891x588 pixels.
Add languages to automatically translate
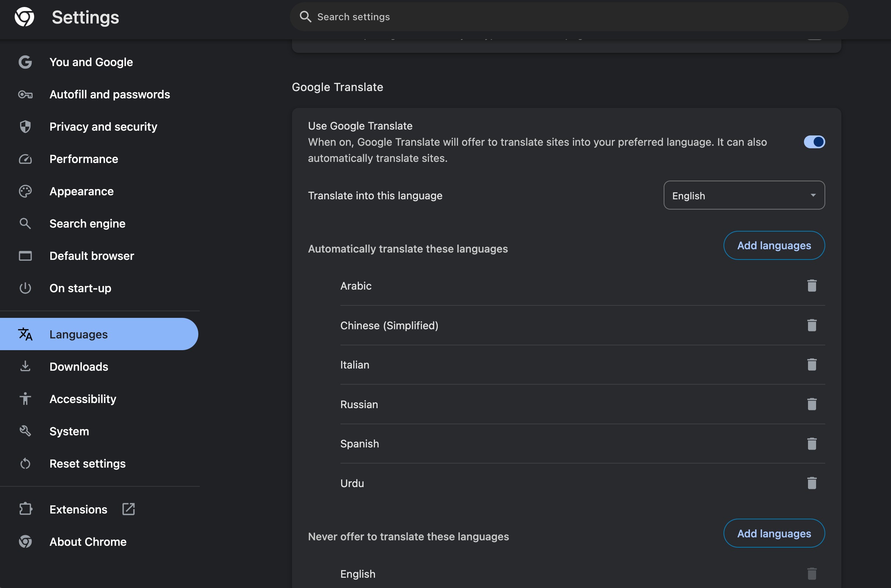pyautogui.click(x=774, y=245)
